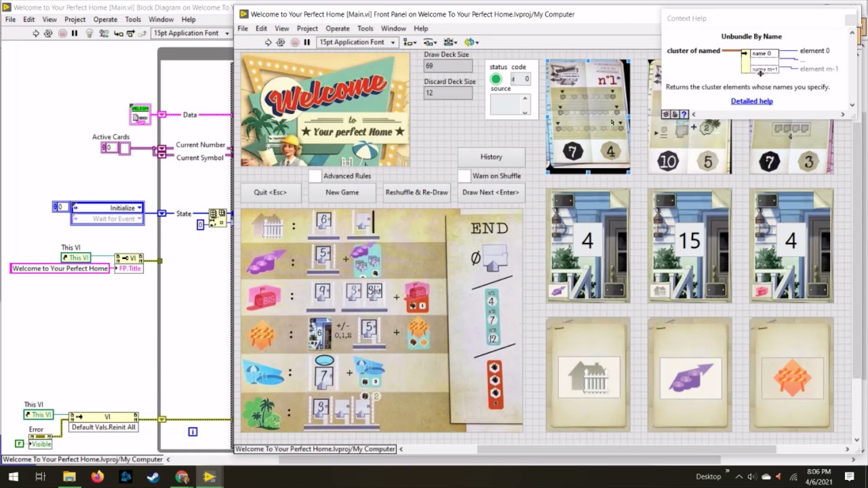
Task: Open Block Diagram font dropdown
Action: pyautogui.click(x=191, y=33)
